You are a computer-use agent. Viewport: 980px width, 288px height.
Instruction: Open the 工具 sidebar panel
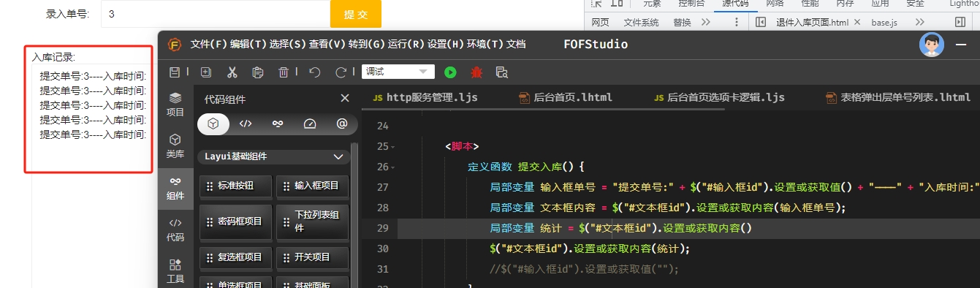[x=175, y=271]
